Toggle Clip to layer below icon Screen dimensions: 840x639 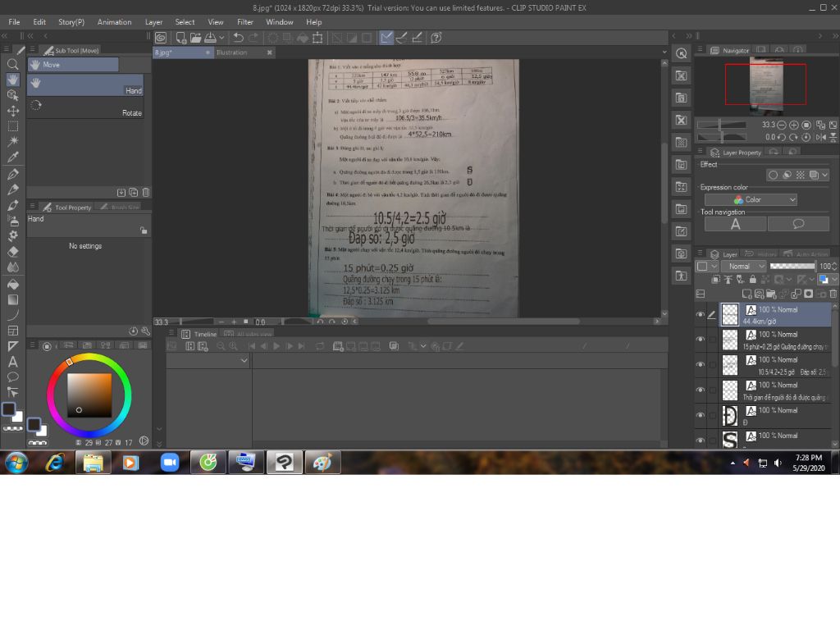pyautogui.click(x=715, y=280)
